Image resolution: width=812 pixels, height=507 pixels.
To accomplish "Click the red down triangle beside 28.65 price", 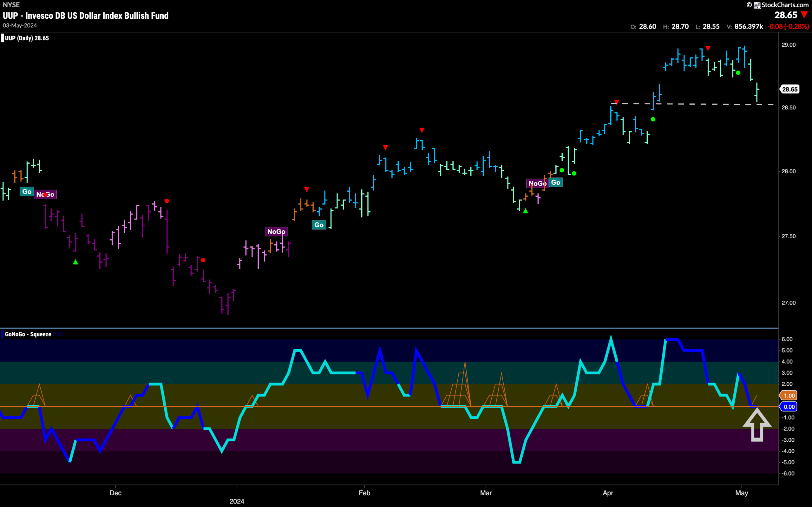I will pos(804,15).
